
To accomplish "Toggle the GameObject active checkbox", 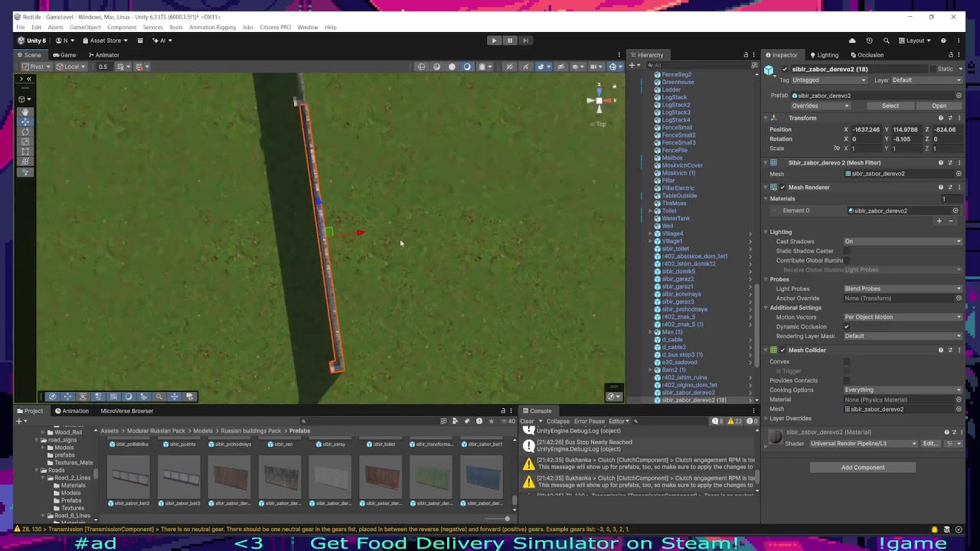I will click(785, 69).
